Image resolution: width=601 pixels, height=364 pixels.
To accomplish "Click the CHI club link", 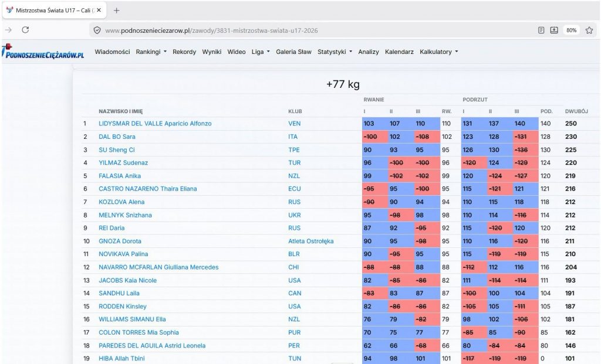I will coord(293,267).
